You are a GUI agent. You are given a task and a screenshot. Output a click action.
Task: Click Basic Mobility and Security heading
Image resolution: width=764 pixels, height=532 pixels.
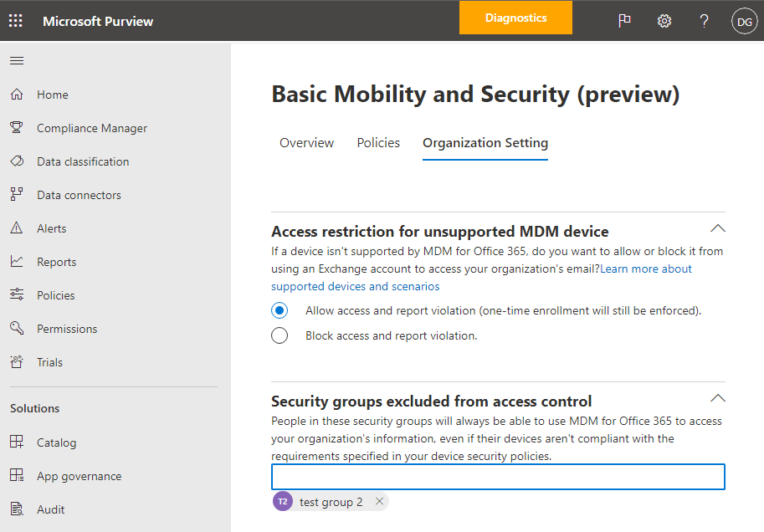(x=475, y=95)
